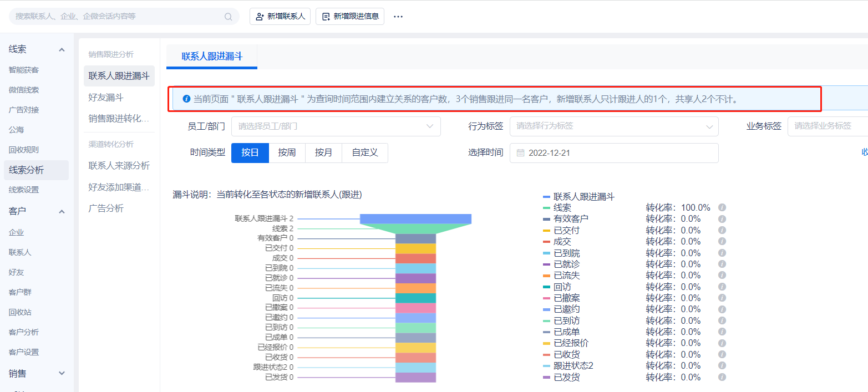Viewport: 868px width, 392px height.
Task: Click info icon next to 跟进状态2 conversion rate
Action: click(722, 365)
